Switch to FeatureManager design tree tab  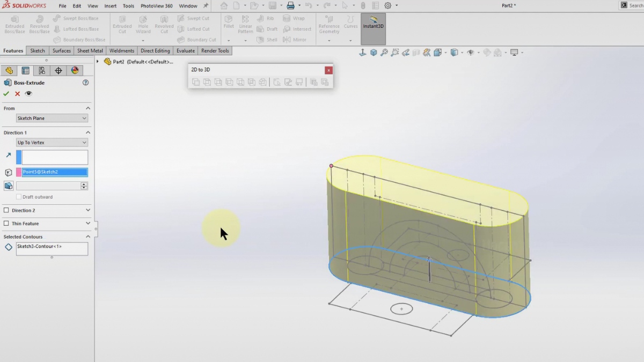[x=9, y=70]
